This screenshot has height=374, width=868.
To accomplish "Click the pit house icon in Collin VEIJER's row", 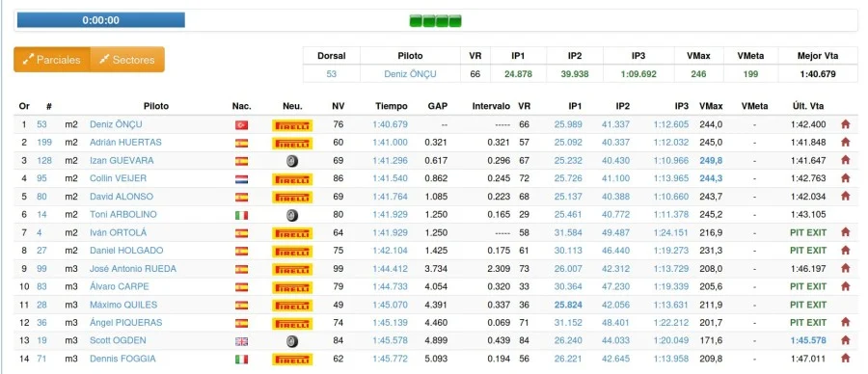I will point(845,178).
